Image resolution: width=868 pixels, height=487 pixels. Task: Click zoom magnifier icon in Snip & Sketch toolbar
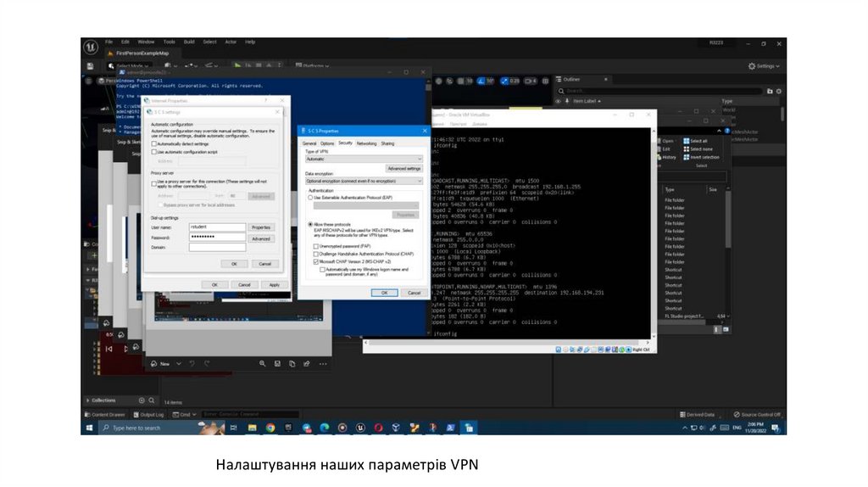coord(263,363)
